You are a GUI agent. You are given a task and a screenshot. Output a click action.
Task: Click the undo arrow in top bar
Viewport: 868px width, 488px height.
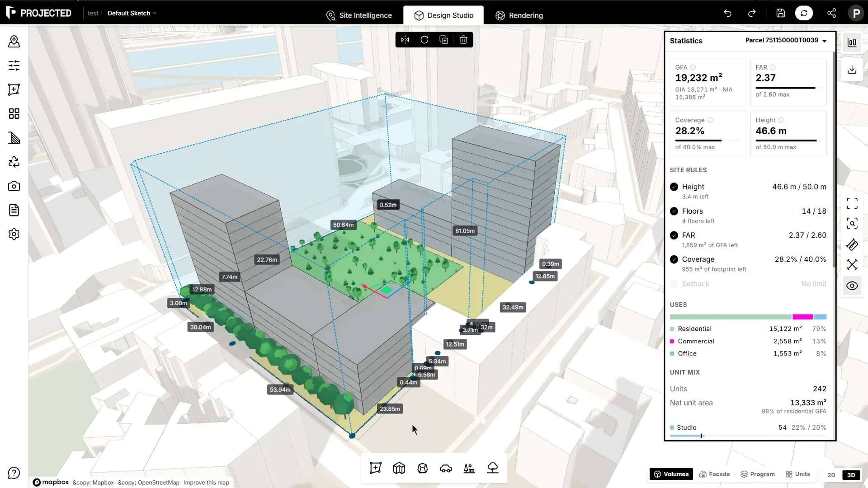[727, 13]
